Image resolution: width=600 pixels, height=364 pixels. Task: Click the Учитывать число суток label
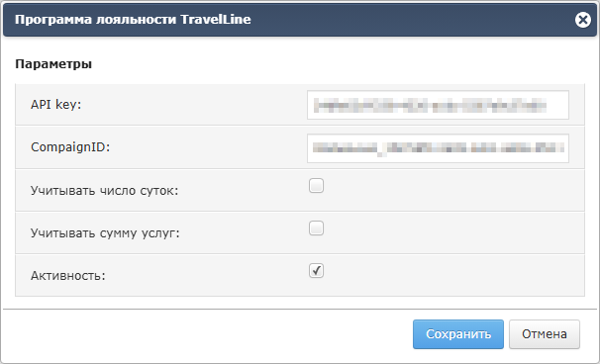tap(105, 191)
